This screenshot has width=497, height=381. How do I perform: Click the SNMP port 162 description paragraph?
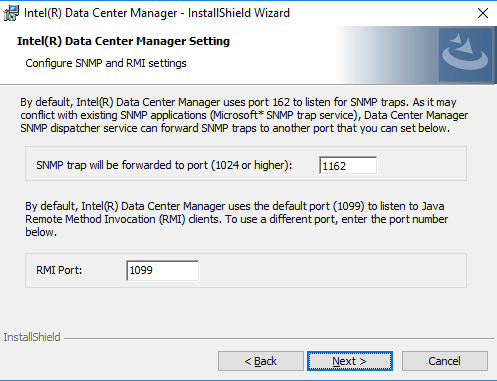[x=244, y=115]
